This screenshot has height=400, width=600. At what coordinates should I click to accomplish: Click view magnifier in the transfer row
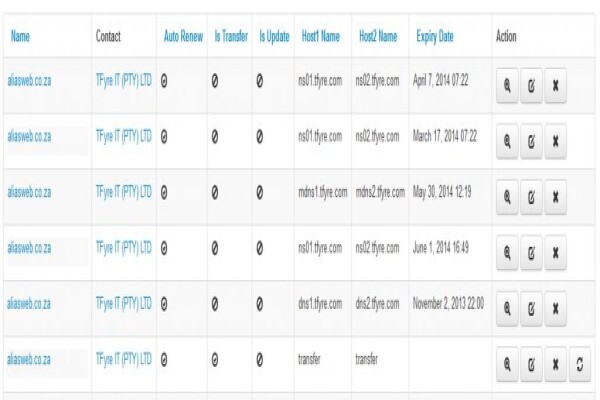pos(507,364)
